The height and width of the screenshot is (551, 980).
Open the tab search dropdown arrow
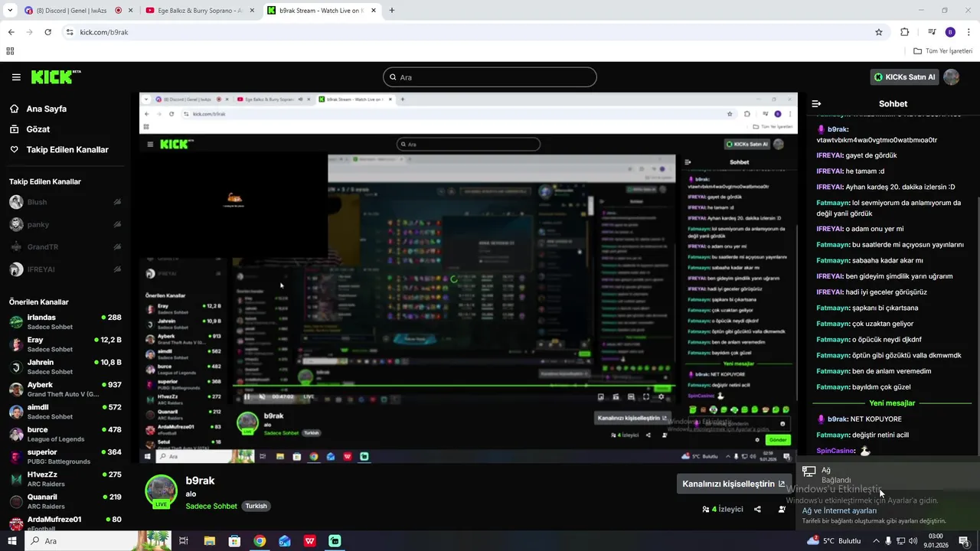pyautogui.click(x=10, y=11)
